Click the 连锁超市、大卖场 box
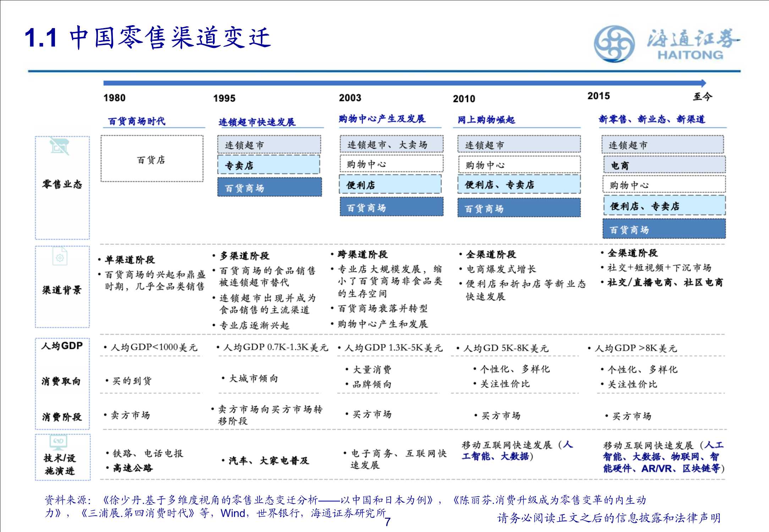The image size is (769, 532). pos(391,144)
